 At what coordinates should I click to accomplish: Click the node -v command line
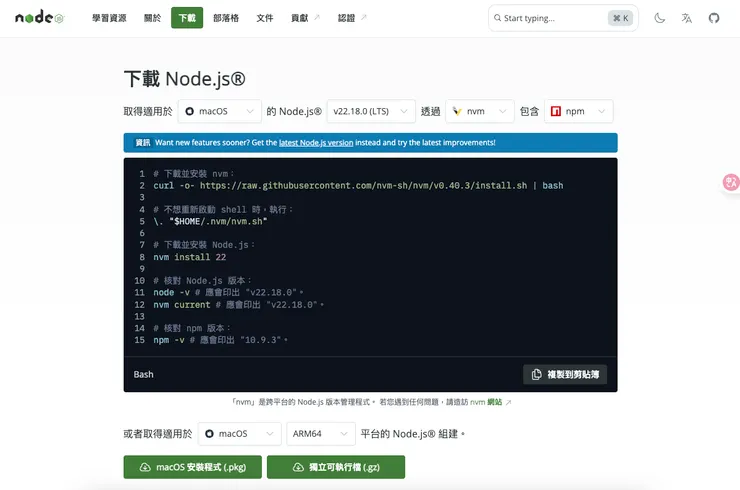point(228,292)
